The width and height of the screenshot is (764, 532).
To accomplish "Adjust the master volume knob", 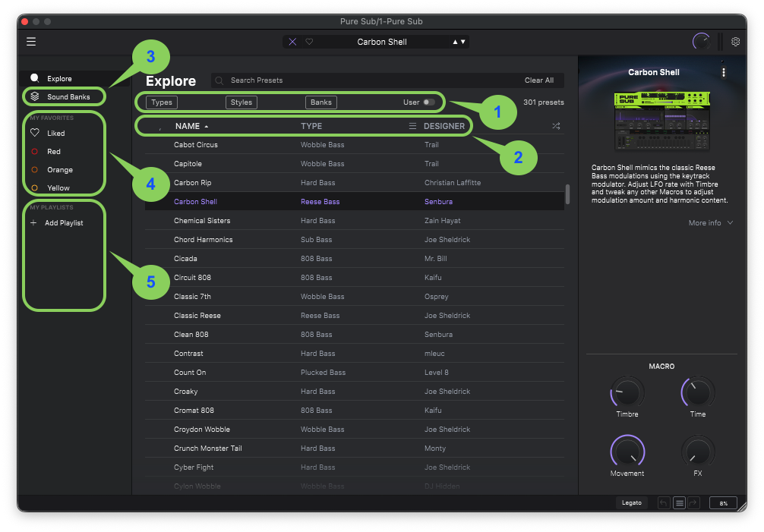I will (x=702, y=42).
